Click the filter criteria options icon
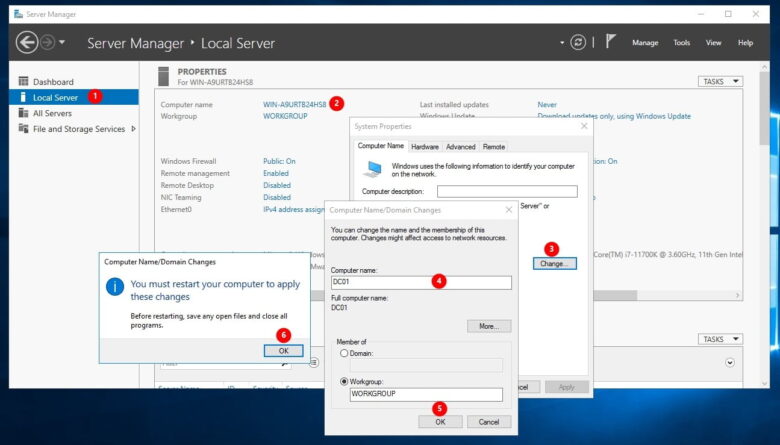Screen dimensions: 780x445 [313, 362]
